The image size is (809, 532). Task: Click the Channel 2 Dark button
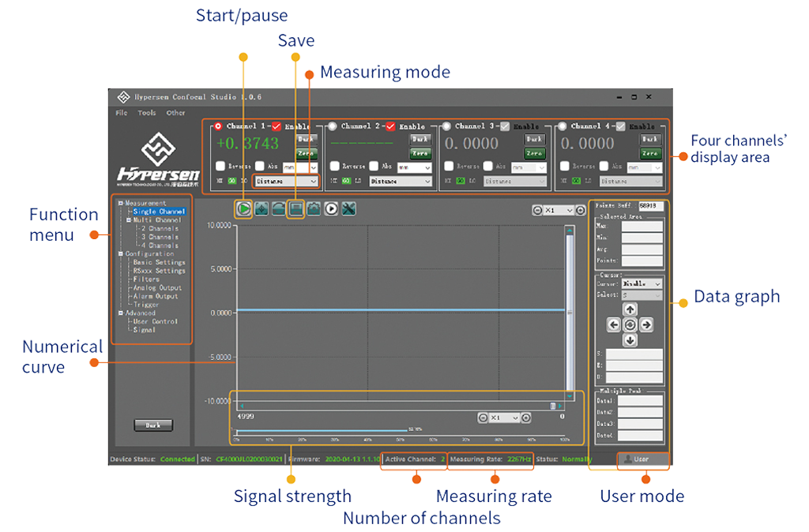click(420, 139)
